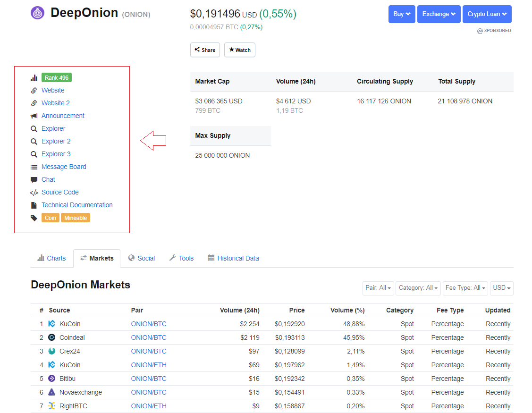
Task: Click the Mineable tag
Action: click(x=76, y=218)
